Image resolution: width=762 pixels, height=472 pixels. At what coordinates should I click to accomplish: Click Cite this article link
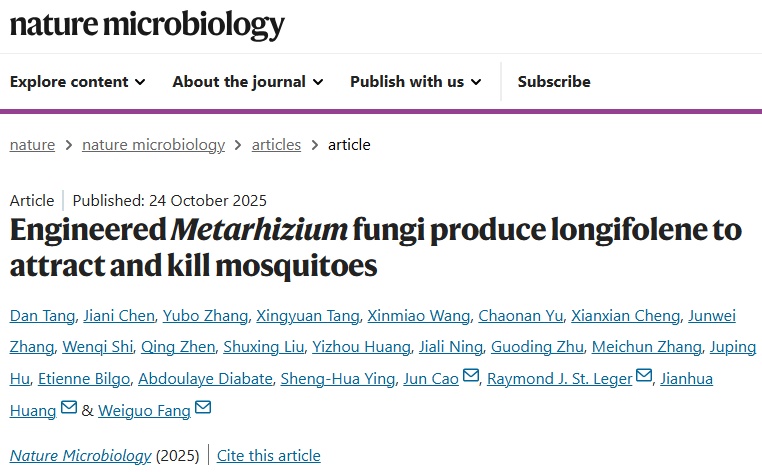269,456
